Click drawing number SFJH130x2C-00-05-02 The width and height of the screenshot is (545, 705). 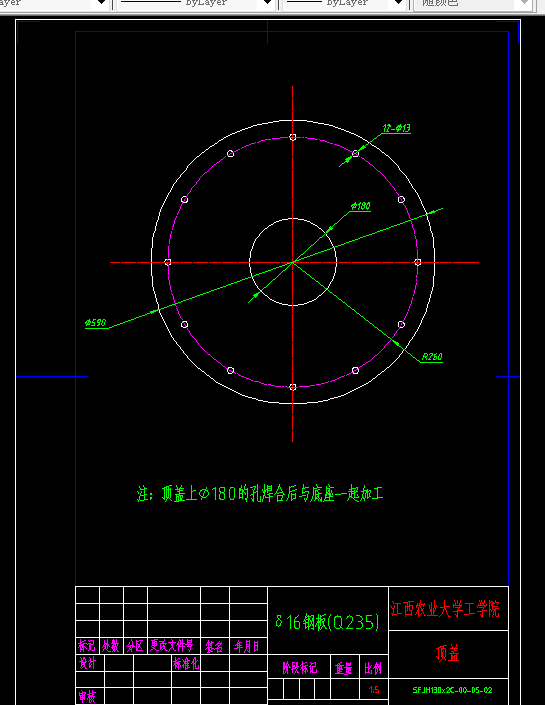pyautogui.click(x=452, y=690)
